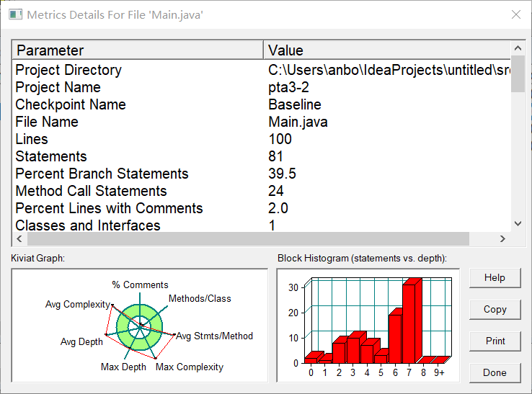Print the metrics report

click(x=495, y=341)
